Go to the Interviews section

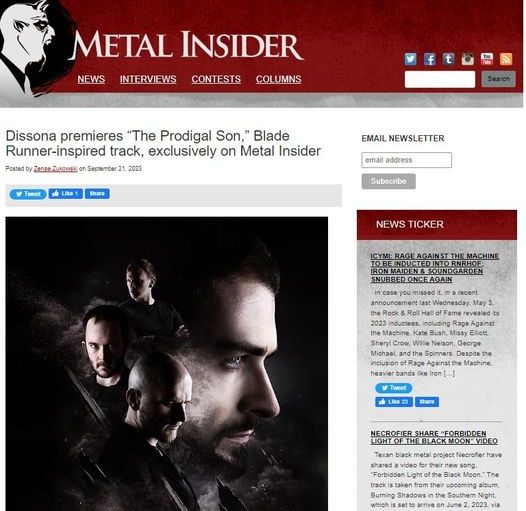[148, 79]
